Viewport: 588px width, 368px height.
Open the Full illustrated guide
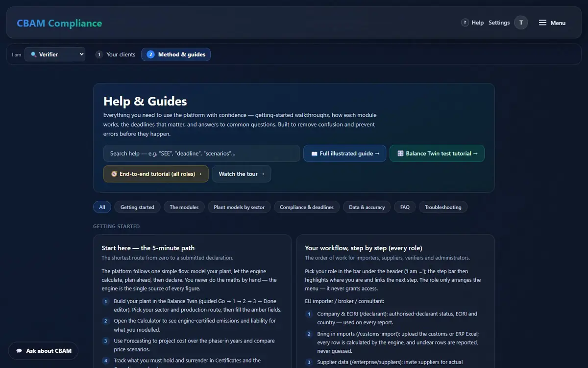point(345,154)
